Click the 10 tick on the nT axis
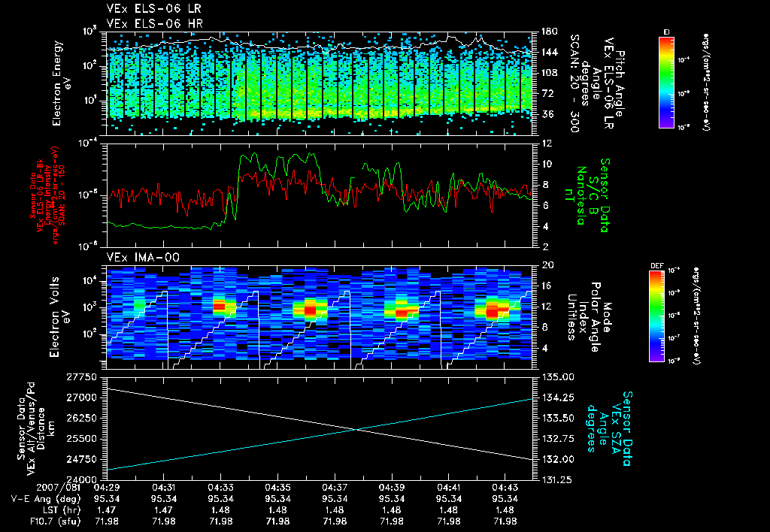This screenshot has width=770, height=532. coord(546,165)
